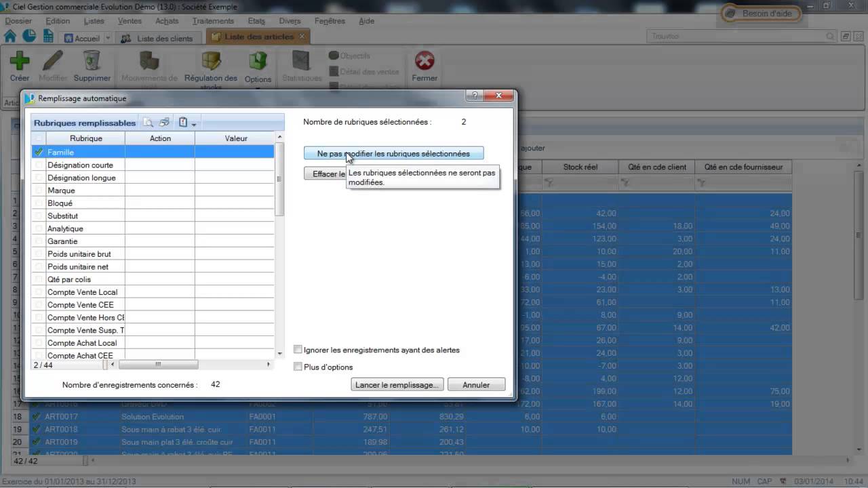Viewport: 868px width, 488px height.
Task: Click the pie chart dashboard icon
Action: pyautogui.click(x=29, y=37)
